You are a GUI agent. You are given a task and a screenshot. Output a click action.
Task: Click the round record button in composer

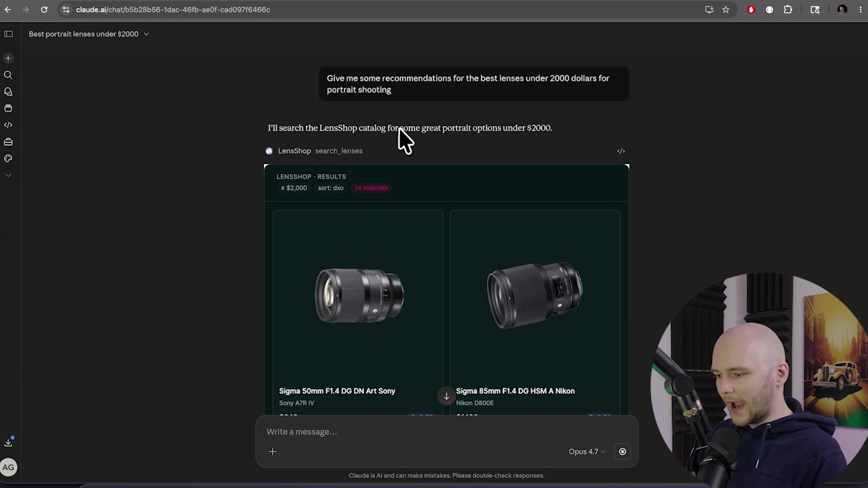623,451
